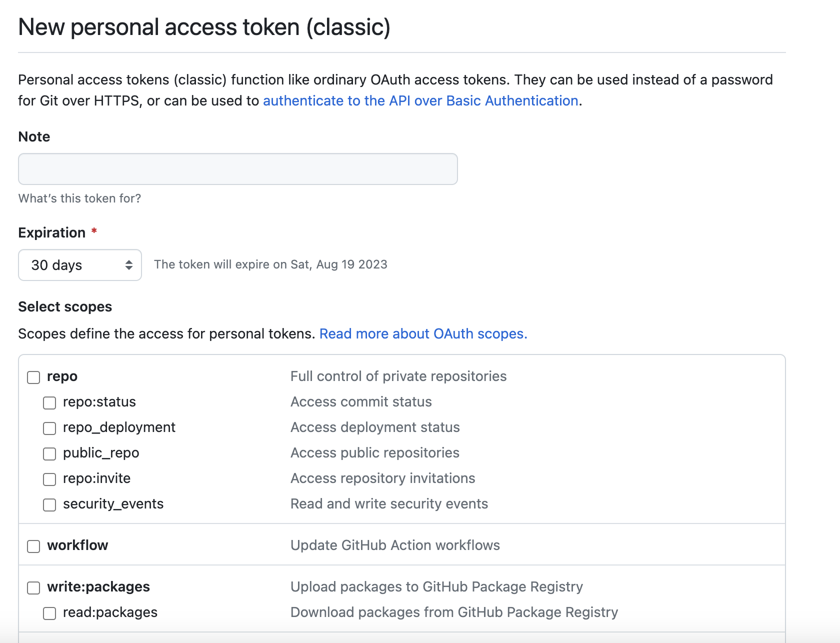Click the repo_deployment label text
This screenshot has width=840, height=643.
(x=119, y=427)
